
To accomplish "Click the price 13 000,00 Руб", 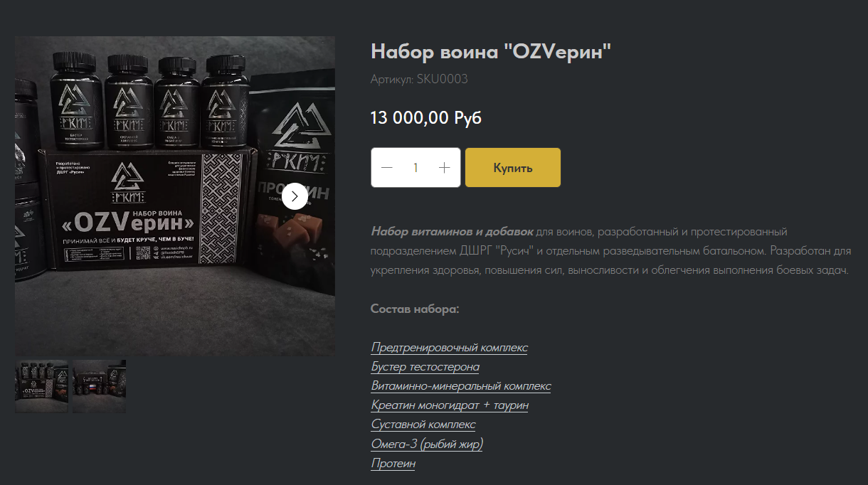I will (x=426, y=118).
